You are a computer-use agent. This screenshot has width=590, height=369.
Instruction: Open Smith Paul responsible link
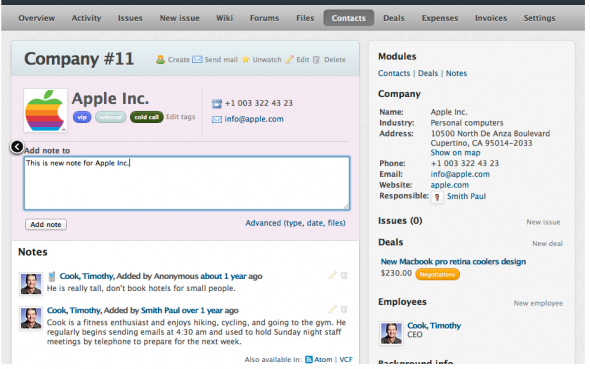pyautogui.click(x=466, y=196)
